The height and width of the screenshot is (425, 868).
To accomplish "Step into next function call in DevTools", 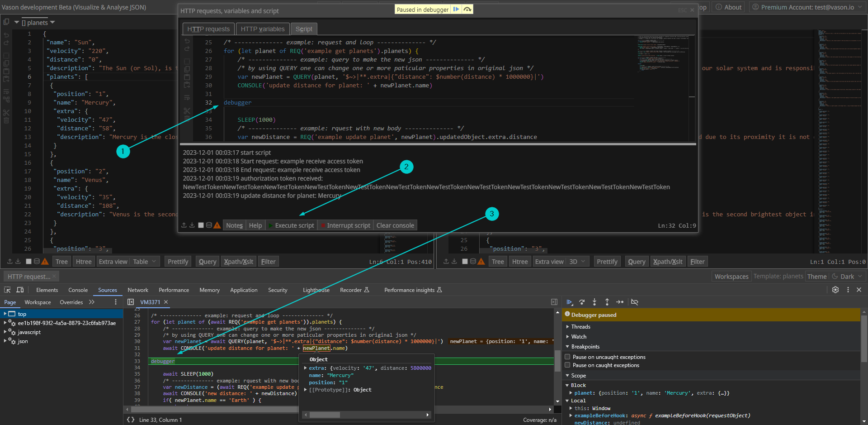I will pos(594,302).
